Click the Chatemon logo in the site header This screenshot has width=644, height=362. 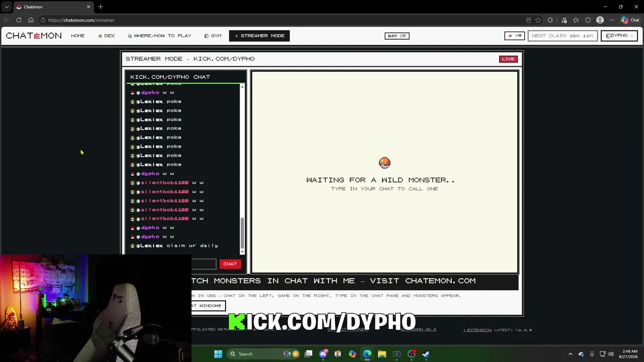(34, 36)
